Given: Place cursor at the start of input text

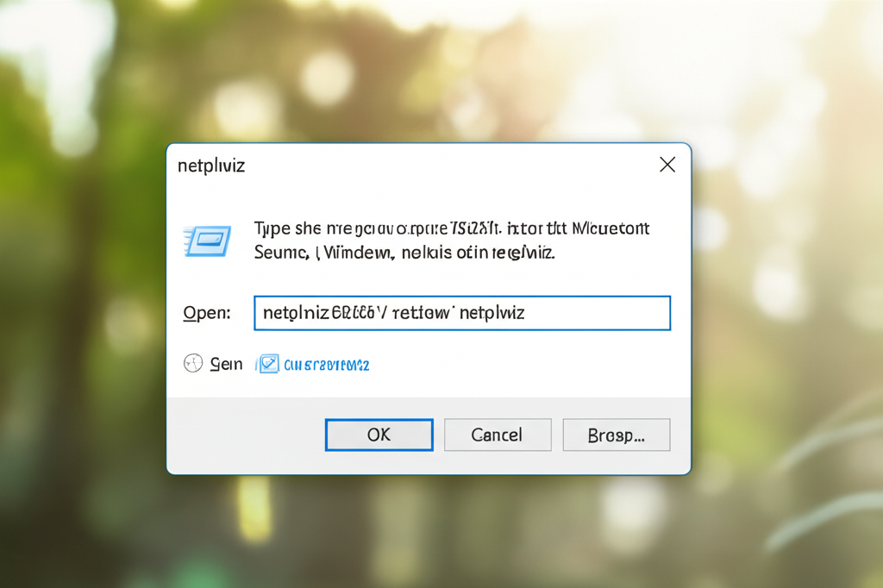Looking at the screenshot, I should (263, 313).
